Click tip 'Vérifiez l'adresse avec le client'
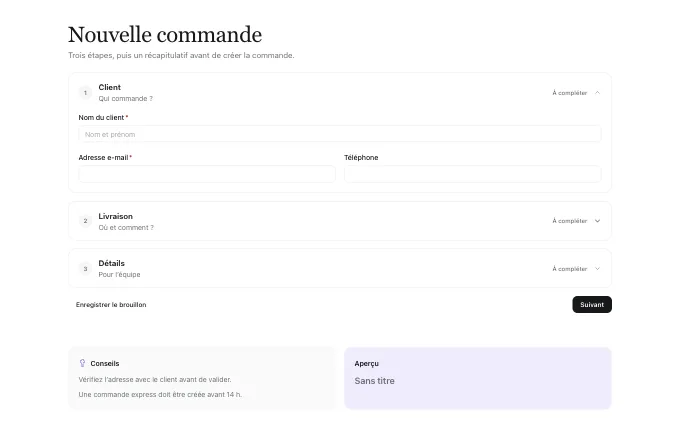 point(155,379)
